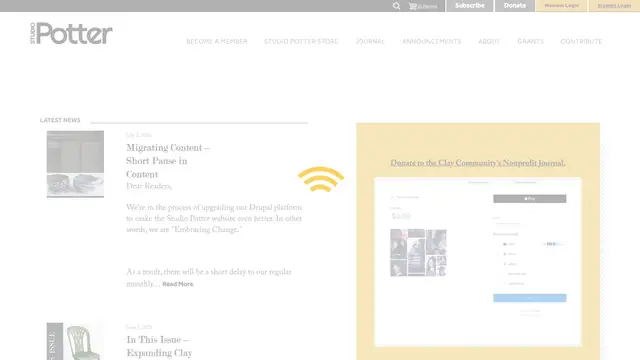The height and width of the screenshot is (360, 640).
Task: Click the journal covers collage image
Action: (418, 253)
